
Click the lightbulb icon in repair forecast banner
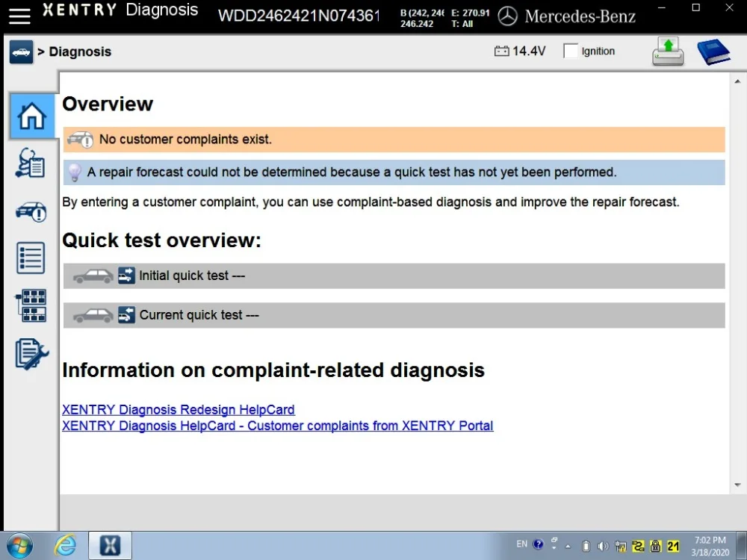pos(74,172)
